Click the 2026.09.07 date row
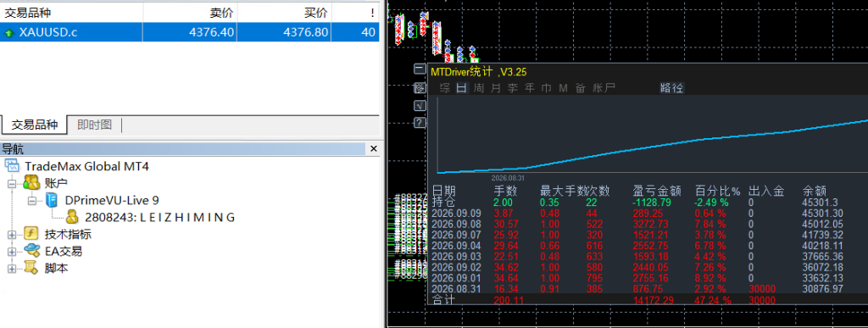The image size is (868, 328). [x=457, y=235]
